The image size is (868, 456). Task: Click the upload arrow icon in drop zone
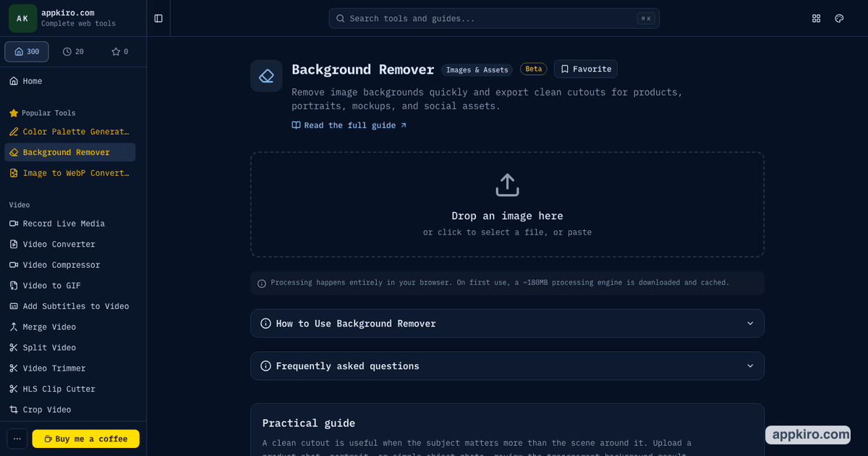coord(507,185)
